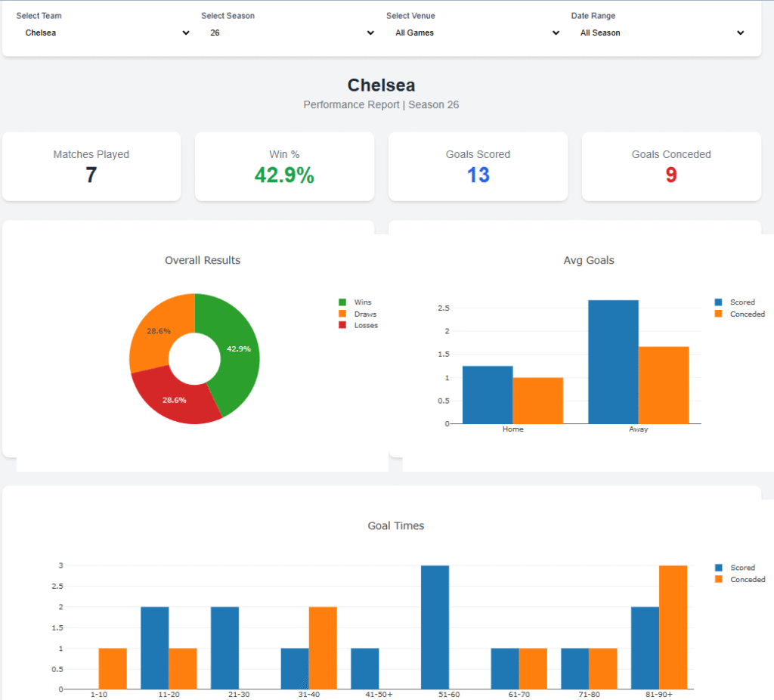The image size is (774, 700).
Task: Click orange Conceded swatch in Goal Times legend
Action: 719,580
